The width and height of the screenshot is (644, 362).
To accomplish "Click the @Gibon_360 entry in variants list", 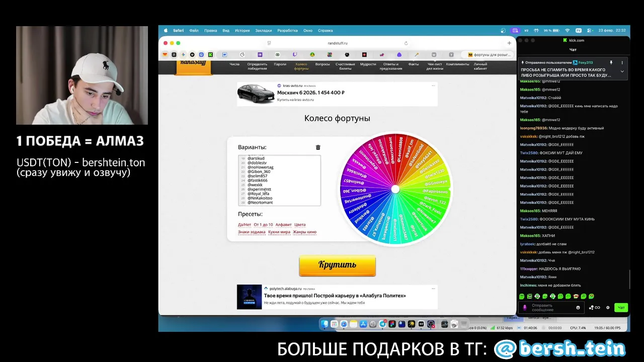I will 259,171.
